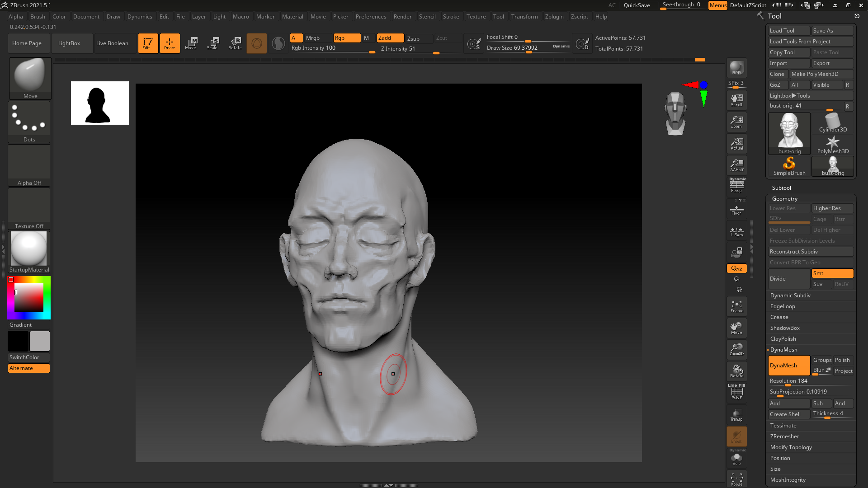Disable the Smt smoothing toggle
The image size is (868, 488).
[x=832, y=273]
